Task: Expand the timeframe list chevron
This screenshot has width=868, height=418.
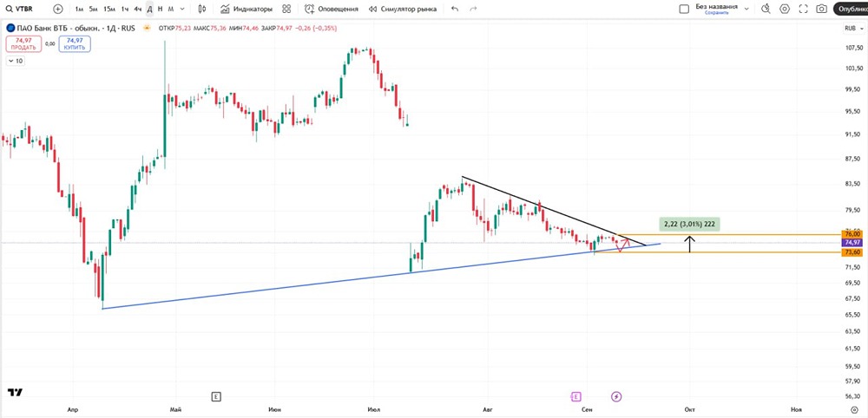Action: (183, 9)
